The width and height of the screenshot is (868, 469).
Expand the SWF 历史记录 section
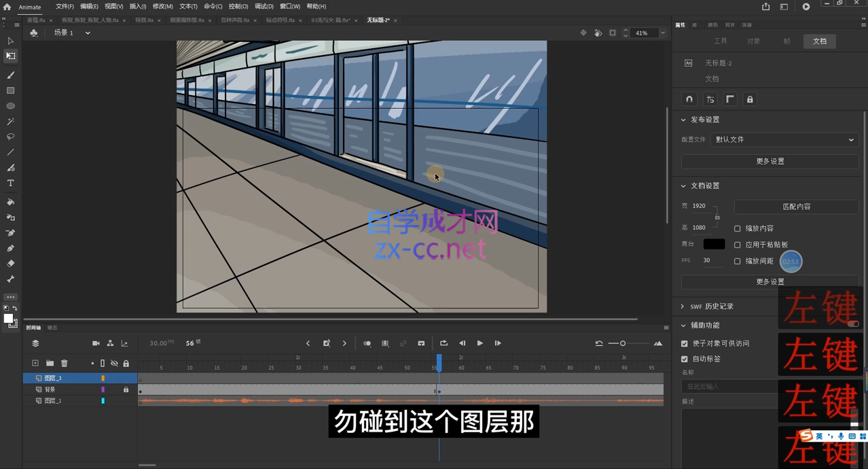683,307
